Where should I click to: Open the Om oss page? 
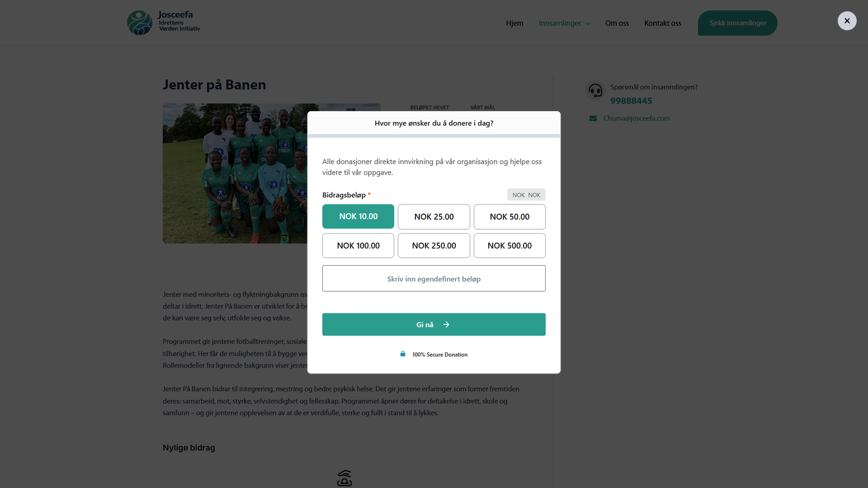click(x=617, y=23)
